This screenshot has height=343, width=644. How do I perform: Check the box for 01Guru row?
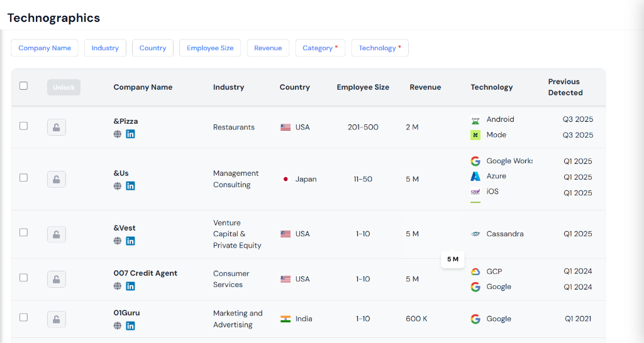pos(23,318)
